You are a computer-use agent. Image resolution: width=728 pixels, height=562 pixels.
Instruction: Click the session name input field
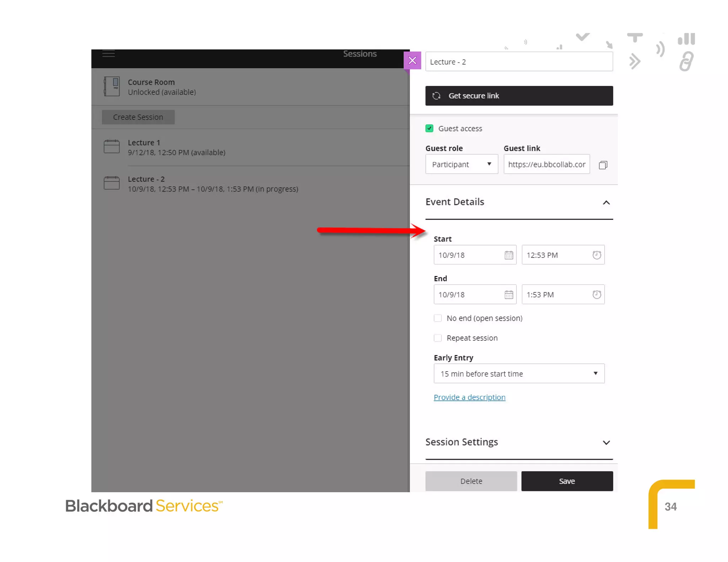click(519, 62)
